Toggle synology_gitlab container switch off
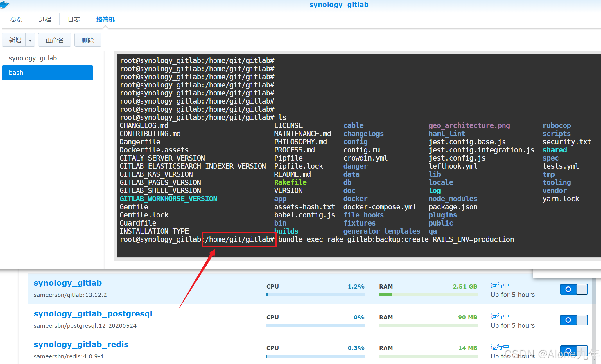Image resolution: width=601 pixels, height=364 pixels. point(574,289)
